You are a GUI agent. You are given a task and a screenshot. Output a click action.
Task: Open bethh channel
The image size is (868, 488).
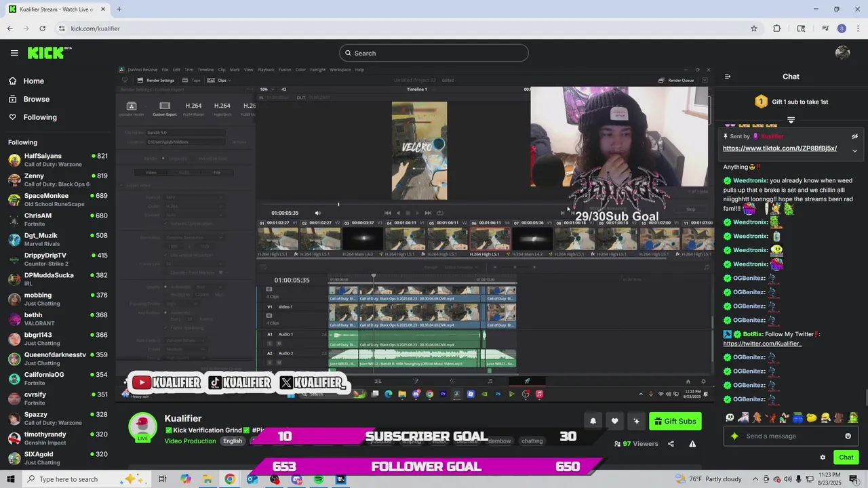[x=58, y=319]
